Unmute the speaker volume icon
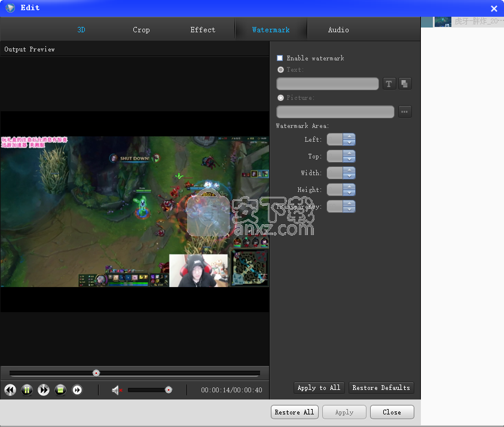504x427 pixels. (x=117, y=391)
